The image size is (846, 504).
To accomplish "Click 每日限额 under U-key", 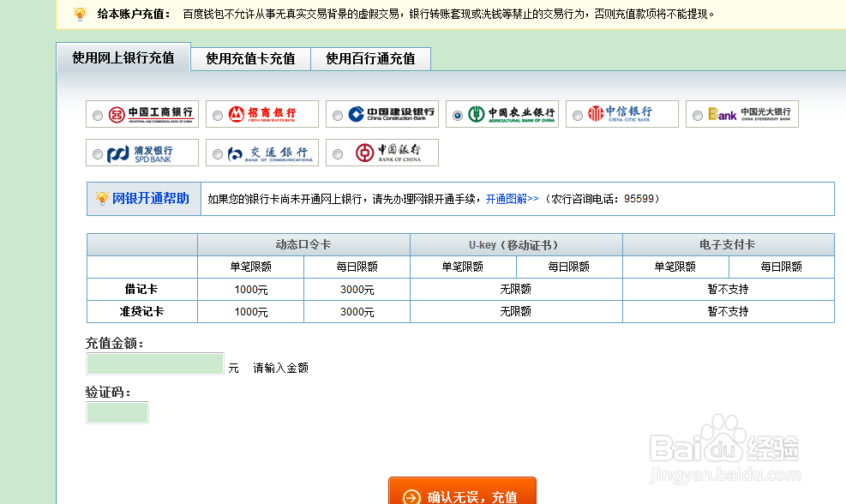I will pyautogui.click(x=568, y=267).
